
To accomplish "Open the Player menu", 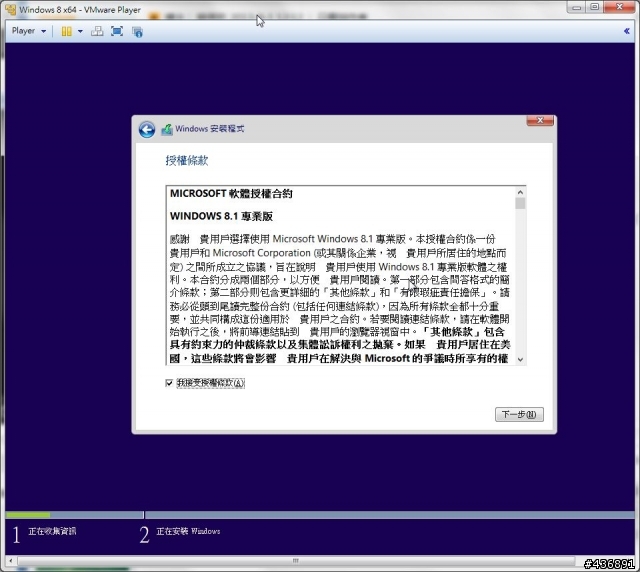I will click(29, 31).
